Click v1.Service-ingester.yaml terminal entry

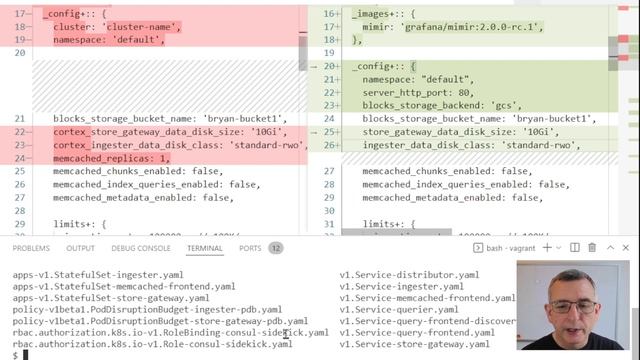402,287
